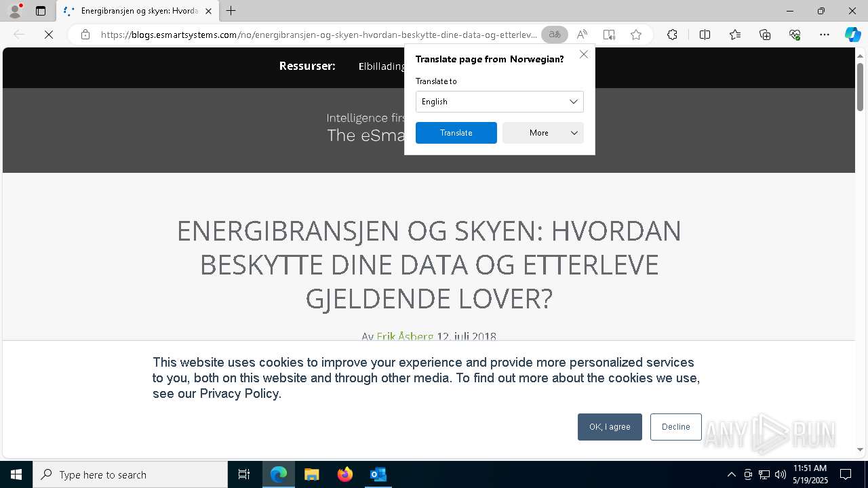Open the tab actions menu icon
Image resolution: width=868 pixels, height=488 pixels.
coord(41,11)
